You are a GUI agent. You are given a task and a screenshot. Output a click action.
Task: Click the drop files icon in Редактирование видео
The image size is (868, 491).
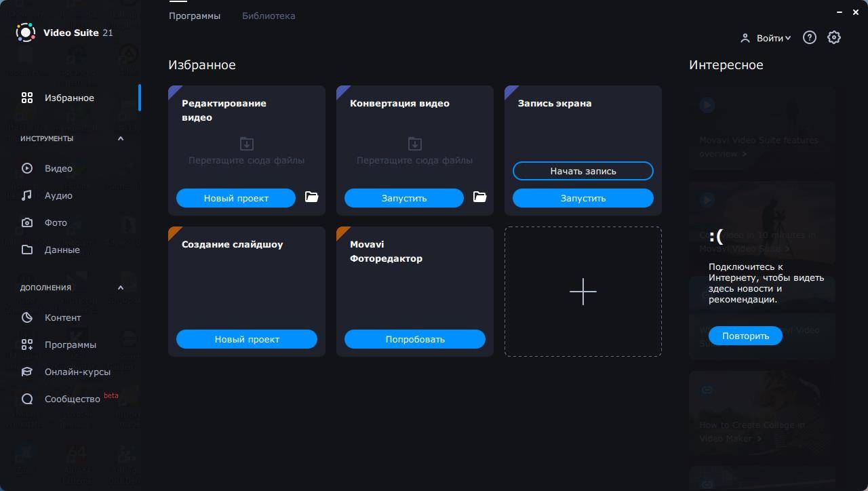pos(247,144)
